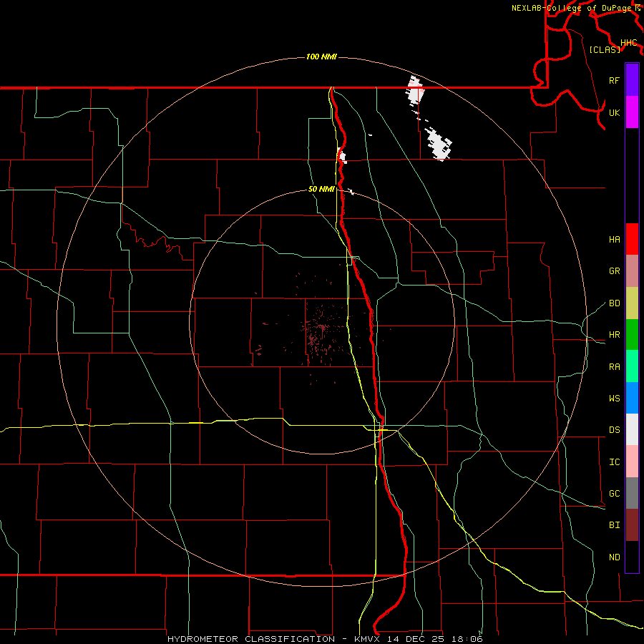Click the [CLAS] label
The width and height of the screenshot is (644, 644).
click(x=605, y=49)
